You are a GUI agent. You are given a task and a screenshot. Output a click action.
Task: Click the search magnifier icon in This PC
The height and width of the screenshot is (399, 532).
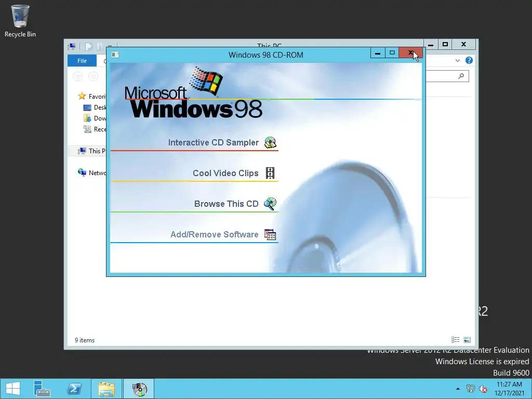tap(461, 76)
